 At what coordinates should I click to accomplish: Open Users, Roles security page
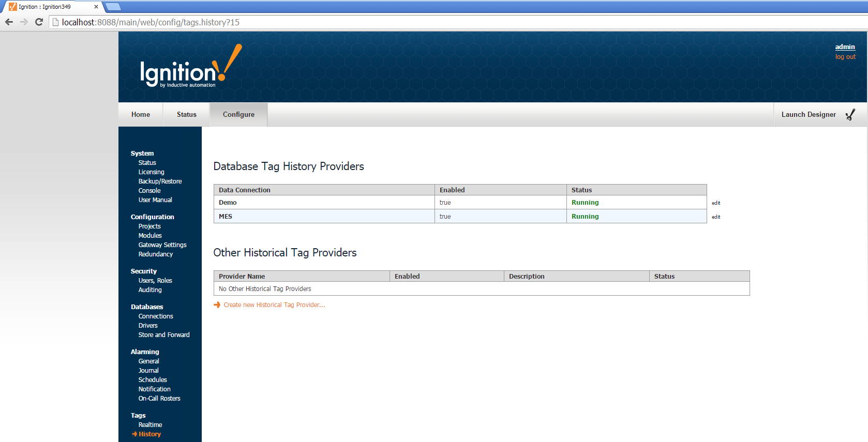click(x=155, y=281)
